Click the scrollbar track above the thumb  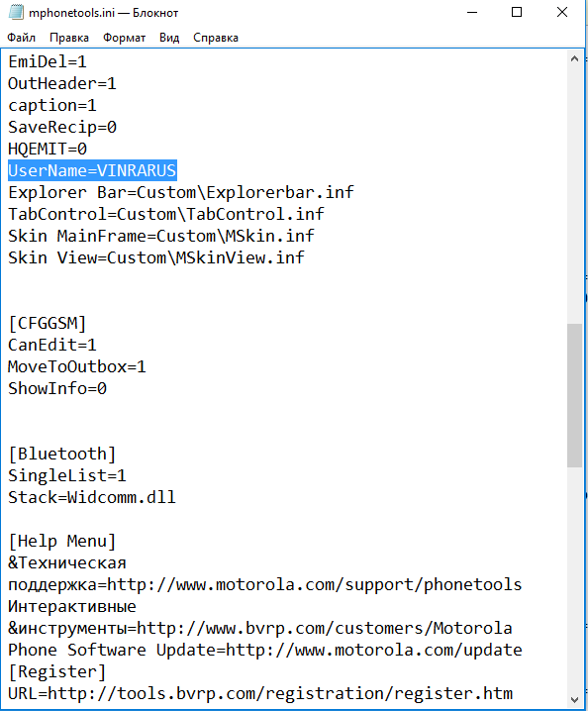coord(574,195)
